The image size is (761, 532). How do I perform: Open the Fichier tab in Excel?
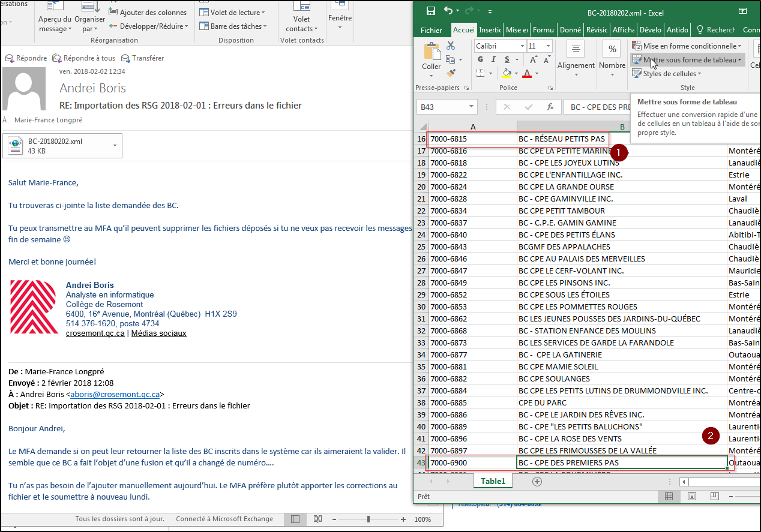(431, 30)
